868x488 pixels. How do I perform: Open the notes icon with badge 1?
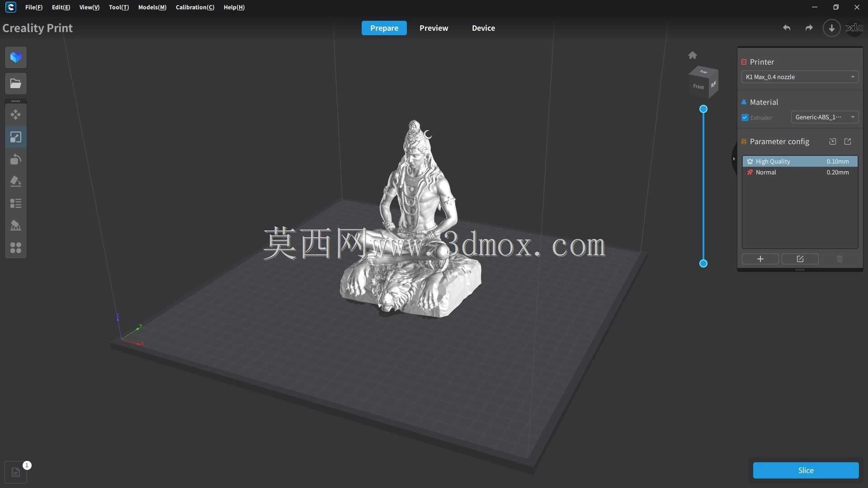point(16,472)
